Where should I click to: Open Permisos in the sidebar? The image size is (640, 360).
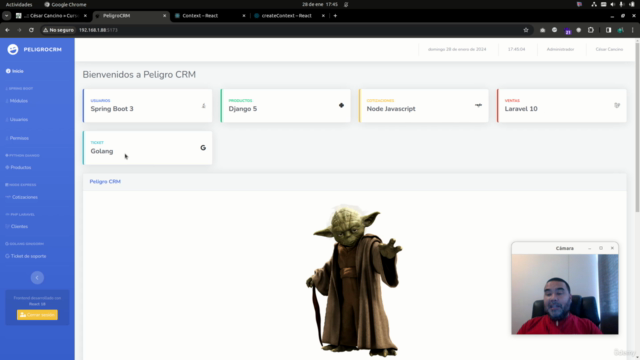click(x=18, y=138)
